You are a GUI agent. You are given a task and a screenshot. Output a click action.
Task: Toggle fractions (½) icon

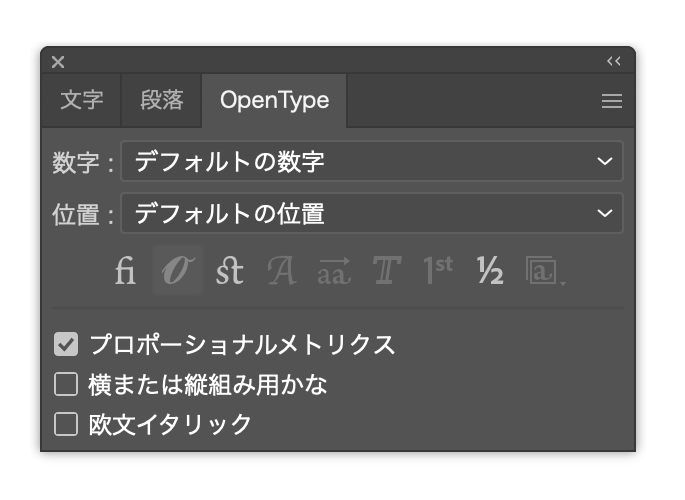[x=490, y=271]
